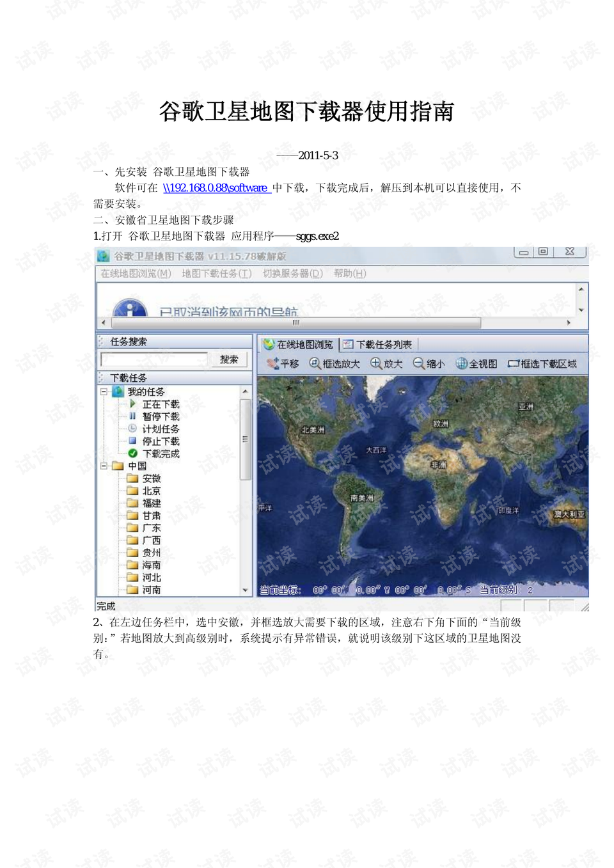The height and width of the screenshot is (868, 614).
Task: Click the 南美洲 label on the map
Action: point(362,498)
